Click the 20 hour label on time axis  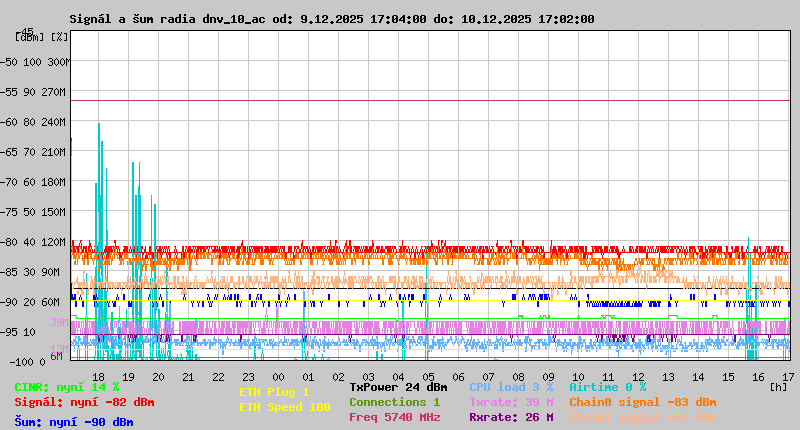click(x=158, y=376)
